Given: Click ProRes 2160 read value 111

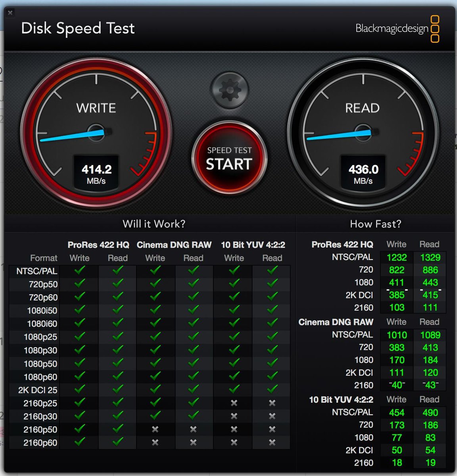Looking at the screenshot, I should (430, 307).
